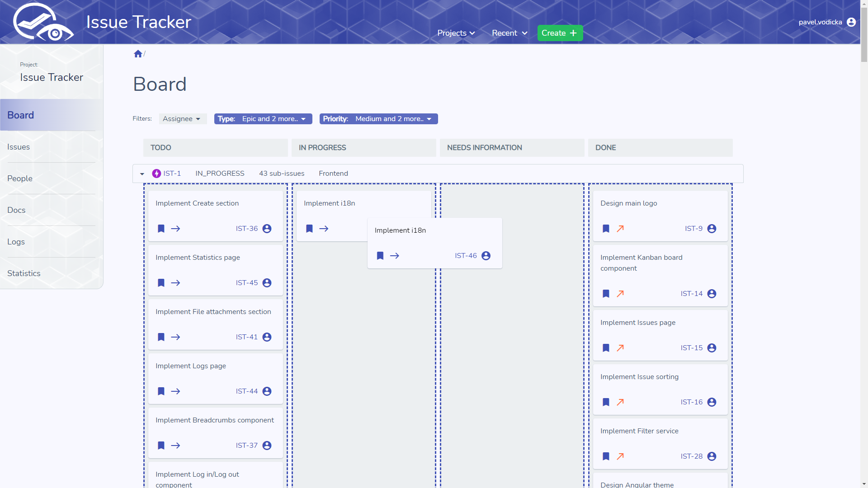Open the Assignee filter dropdown
The image size is (868, 488).
pyautogui.click(x=182, y=119)
